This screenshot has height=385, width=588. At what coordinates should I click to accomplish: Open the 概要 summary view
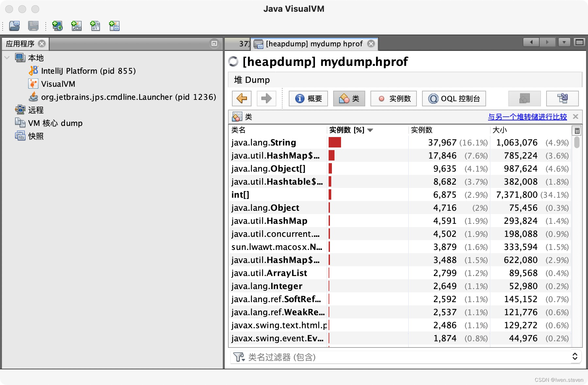(x=308, y=98)
